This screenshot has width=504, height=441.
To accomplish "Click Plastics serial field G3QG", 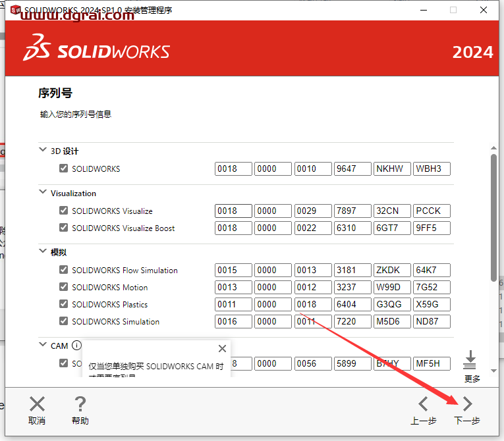I will 392,304.
